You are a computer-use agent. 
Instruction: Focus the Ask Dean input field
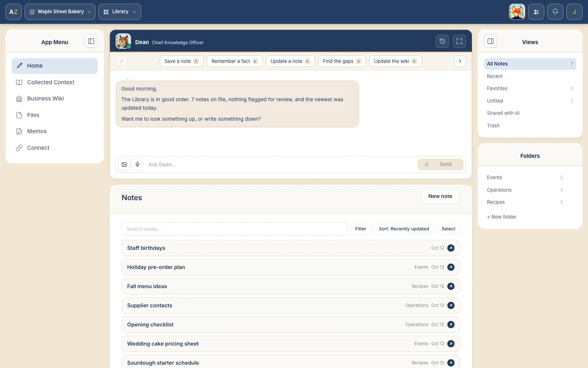click(x=280, y=164)
